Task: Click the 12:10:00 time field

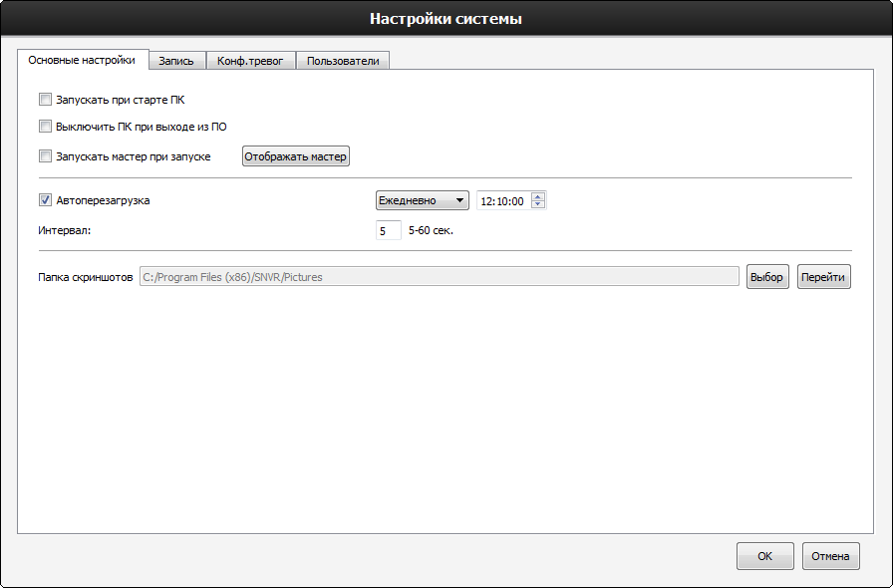Action: click(503, 201)
